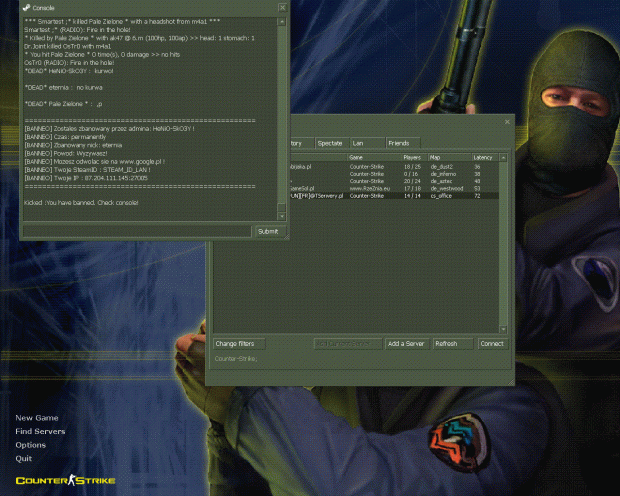Close the server browser window
Image resolution: width=620 pixels, height=496 pixels.
[x=507, y=122]
